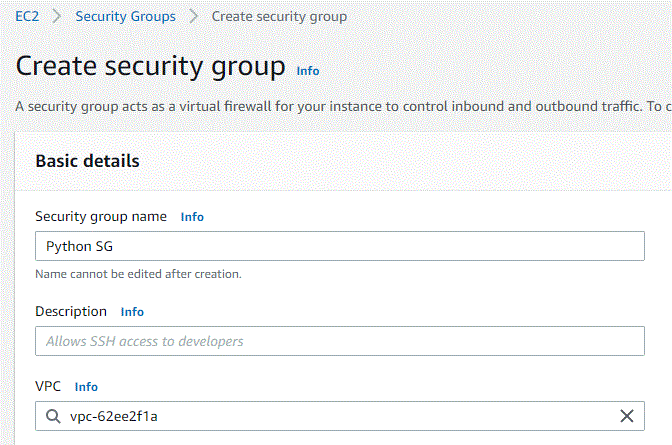Click the Security group name label
Image resolution: width=672 pixels, height=445 pixels.
[x=101, y=217]
